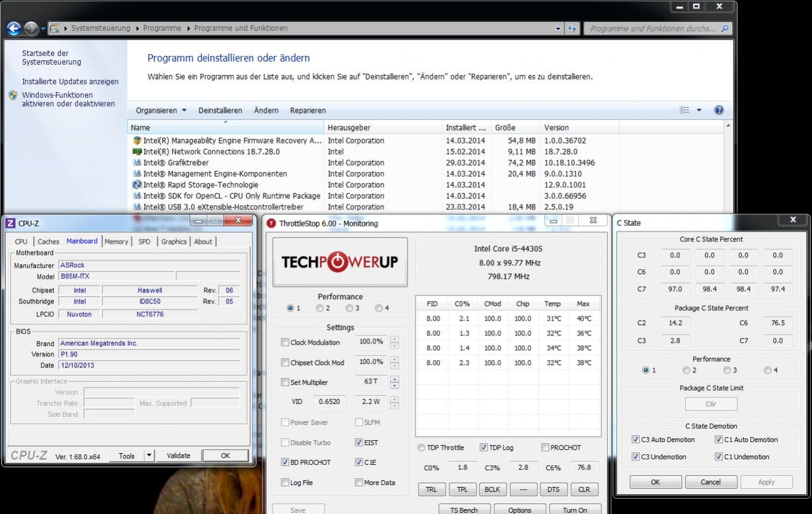Click the Intel Network Connections program icon
Image resolution: width=812 pixels, height=514 pixels.
(x=137, y=151)
